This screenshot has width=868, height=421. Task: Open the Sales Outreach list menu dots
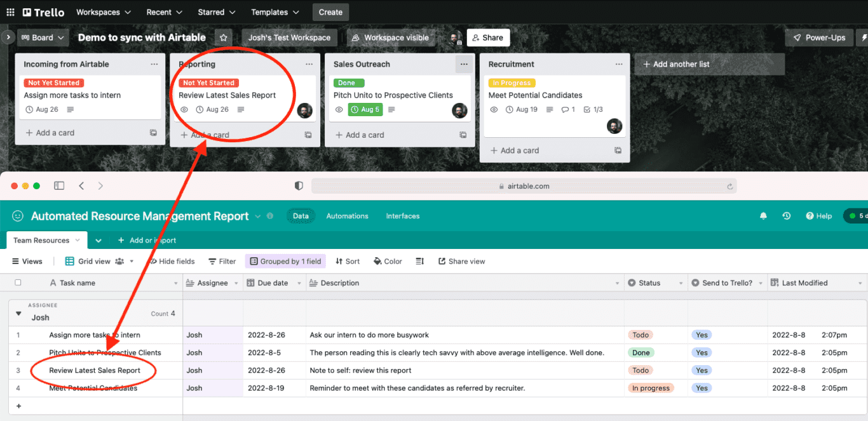tap(464, 64)
